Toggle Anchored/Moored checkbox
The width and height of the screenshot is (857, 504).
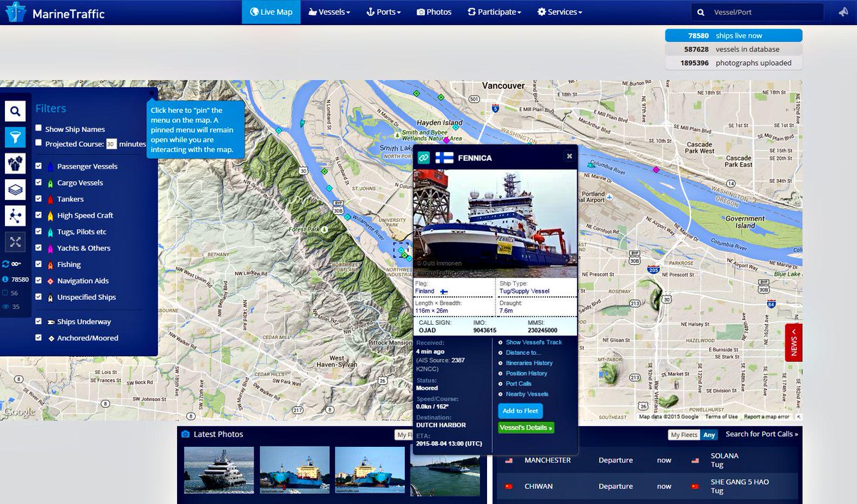39,338
